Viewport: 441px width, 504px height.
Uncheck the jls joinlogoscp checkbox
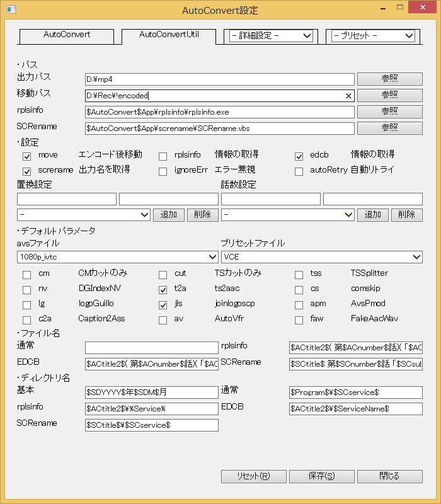[163, 306]
